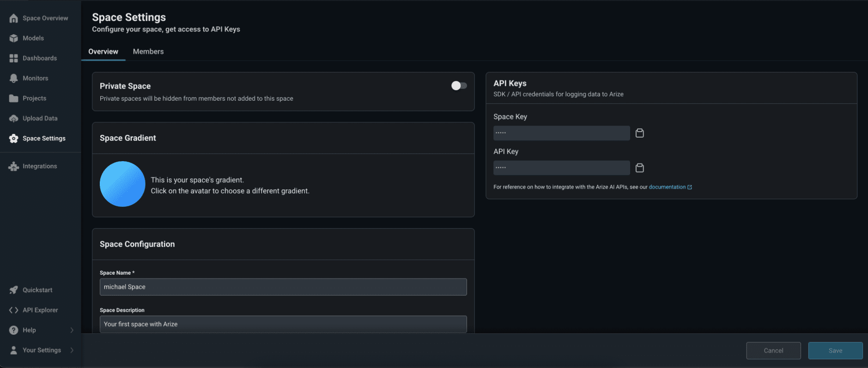The image size is (868, 368).
Task: Click the Space Settings page title
Action: click(129, 17)
